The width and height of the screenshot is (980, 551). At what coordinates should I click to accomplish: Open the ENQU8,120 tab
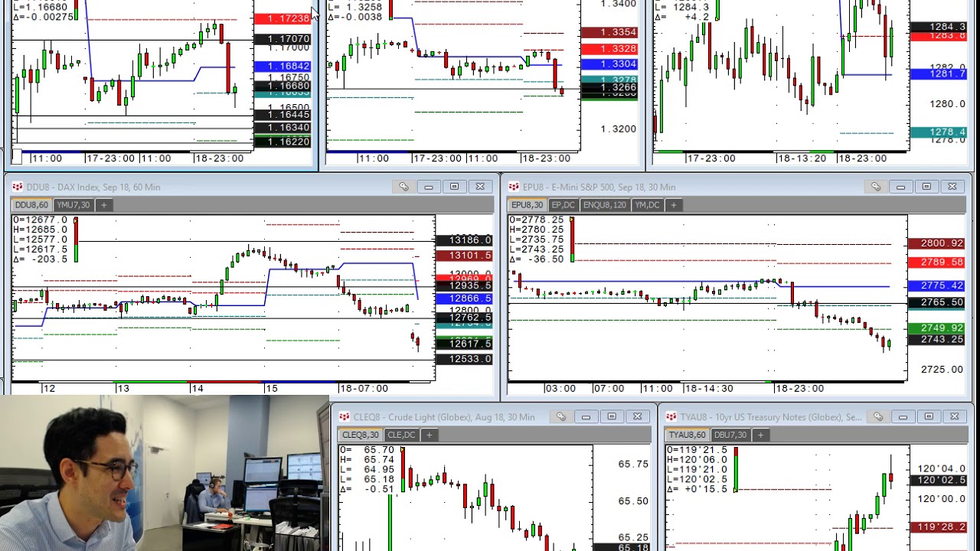coord(604,205)
